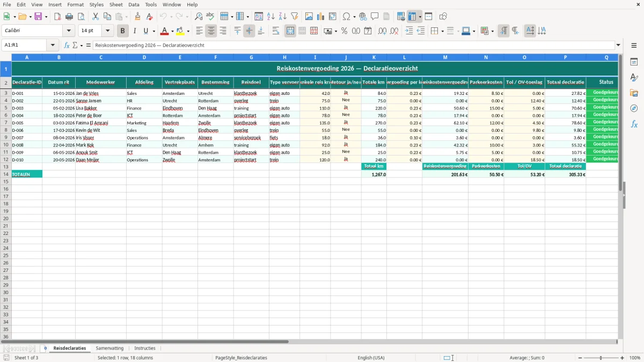The image size is (644, 362).
Task: Toggle Italic formatting
Action: [134, 31]
